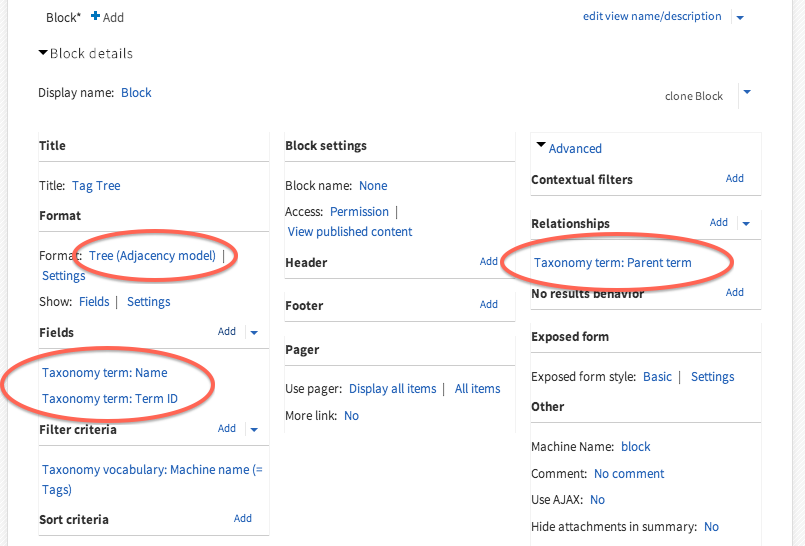The width and height of the screenshot is (805, 546).
Task: Open Tree (Adjacency model) format link
Action: tap(152, 255)
